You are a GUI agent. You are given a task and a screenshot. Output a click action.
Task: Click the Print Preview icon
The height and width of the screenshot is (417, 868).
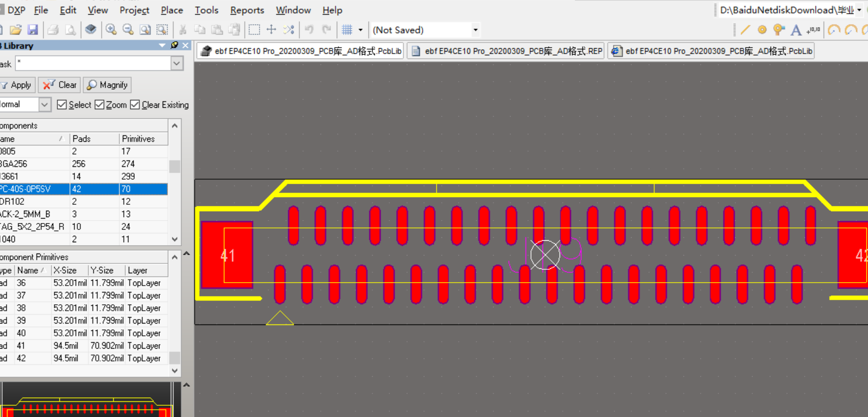pyautogui.click(x=70, y=30)
